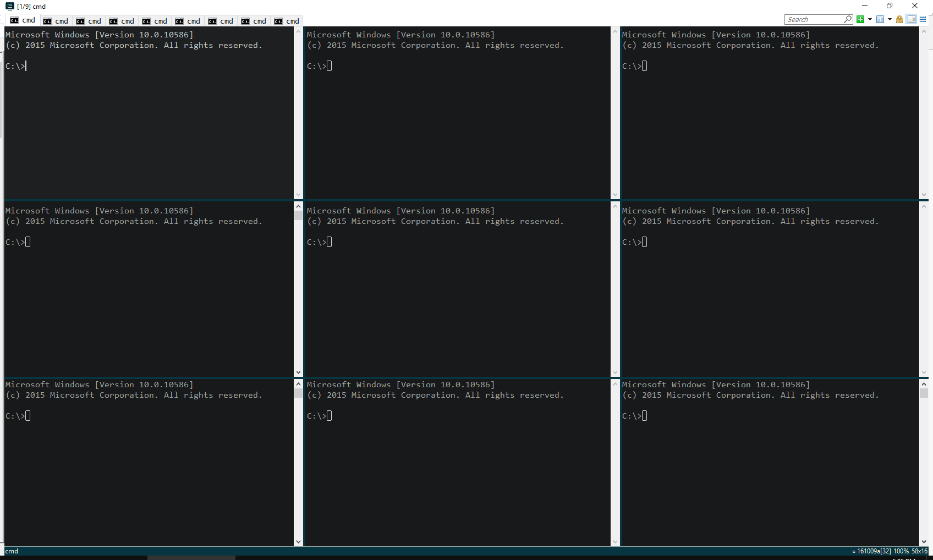The height and width of the screenshot is (560, 933).
Task: Click scroll-up arrow of the bottom-right pane scrollbar
Action: point(924,383)
